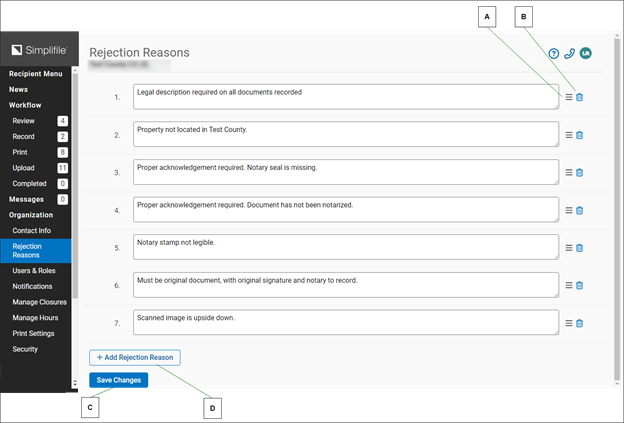Open Security page
The image size is (624, 423).
pyautogui.click(x=25, y=349)
